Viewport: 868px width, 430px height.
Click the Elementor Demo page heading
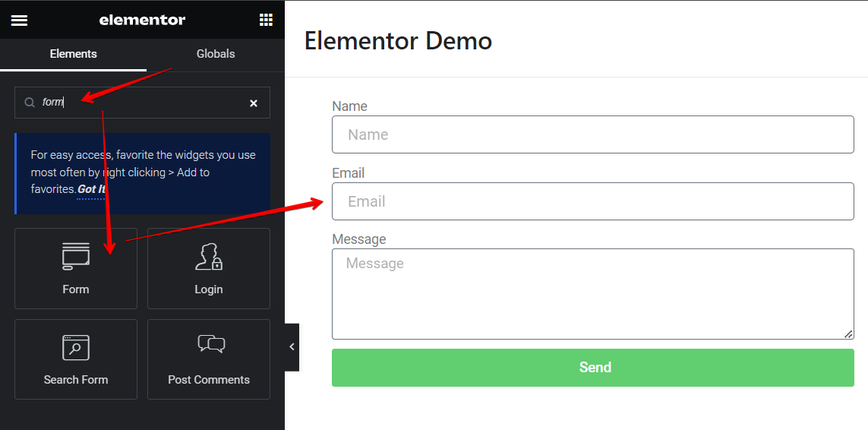(x=398, y=40)
